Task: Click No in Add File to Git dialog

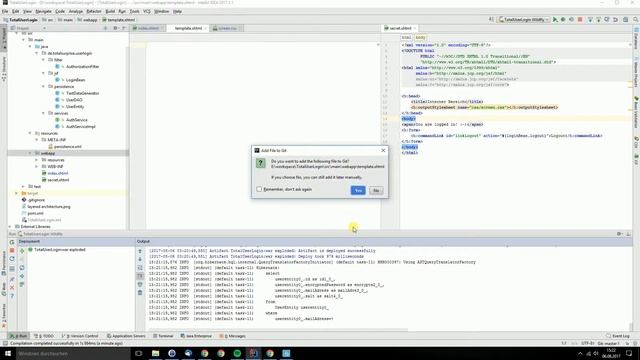Action: (x=376, y=191)
